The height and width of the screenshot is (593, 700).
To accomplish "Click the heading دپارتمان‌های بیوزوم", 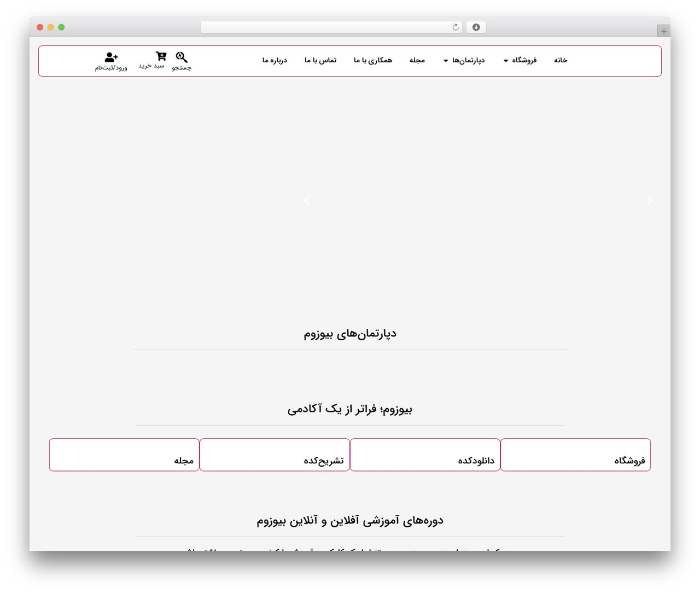I will [350, 334].
